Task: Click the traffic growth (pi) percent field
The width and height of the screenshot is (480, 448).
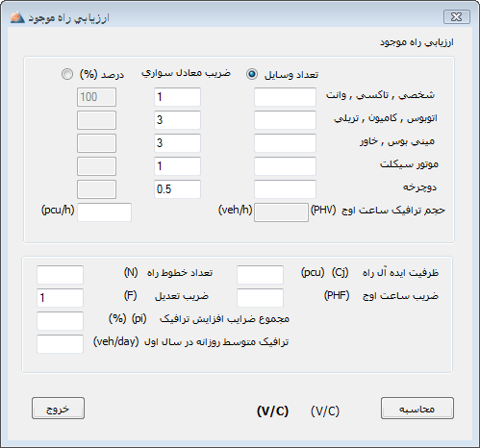Action: coord(60,321)
